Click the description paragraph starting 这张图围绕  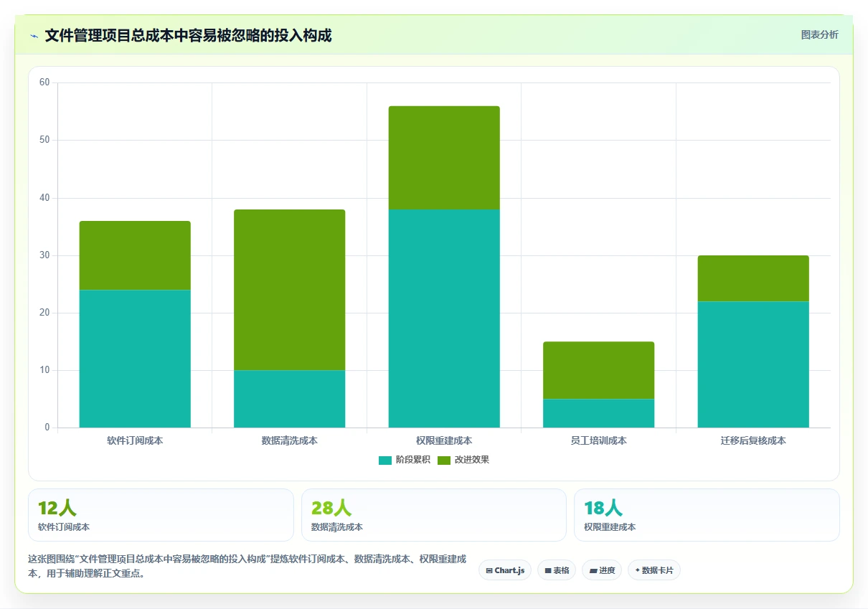247,566
